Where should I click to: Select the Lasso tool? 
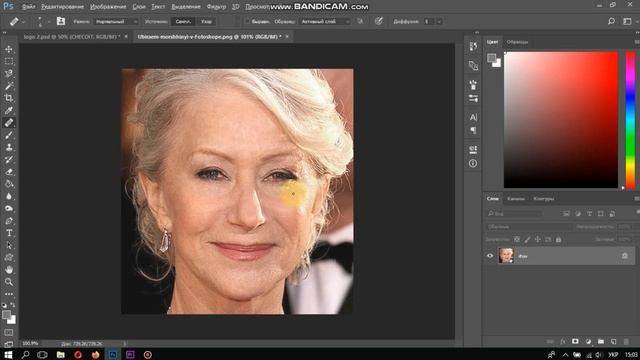[x=9, y=74]
